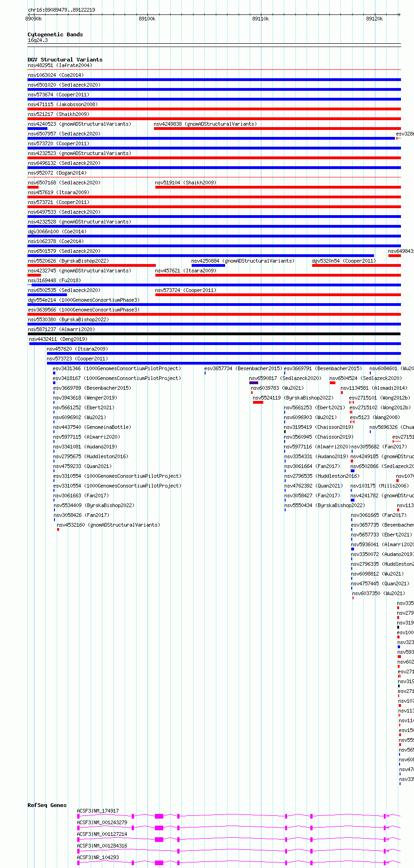This screenshot has width=414, height=868.
Task: Select variant esv3639566 (1000GenomesConsortiumPhase3)
Action: click(84, 310)
